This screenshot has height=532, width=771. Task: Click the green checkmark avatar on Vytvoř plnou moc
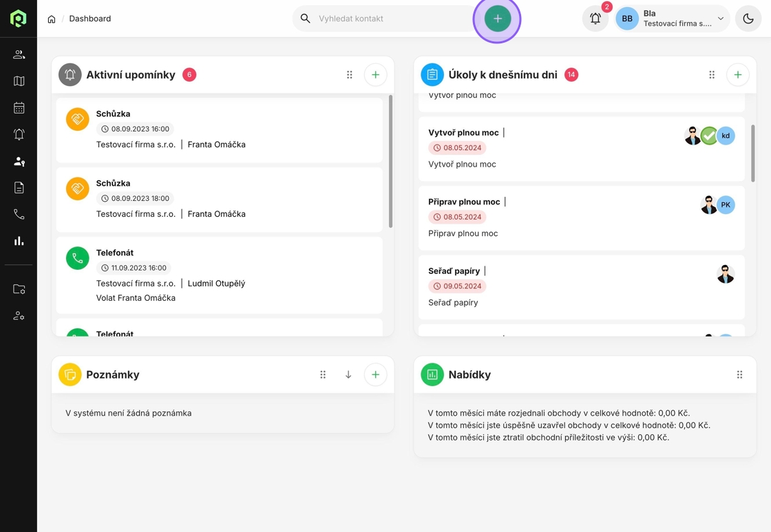pyautogui.click(x=709, y=136)
